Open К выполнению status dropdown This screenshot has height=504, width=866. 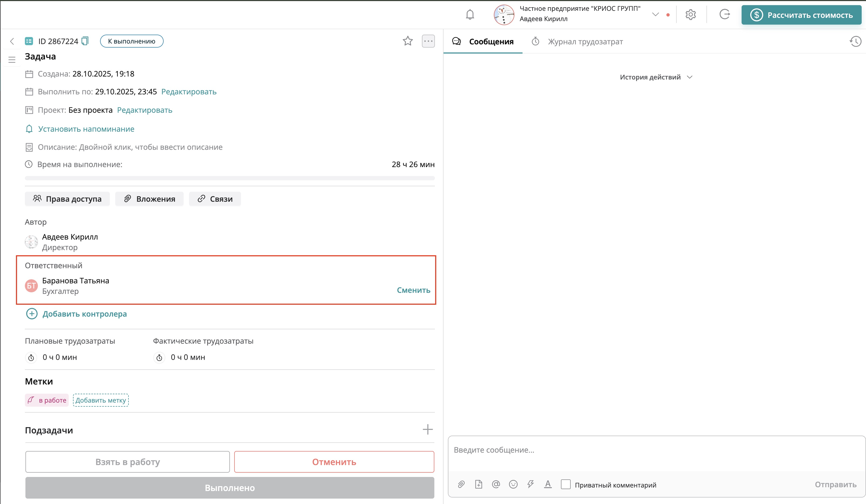[x=132, y=41]
